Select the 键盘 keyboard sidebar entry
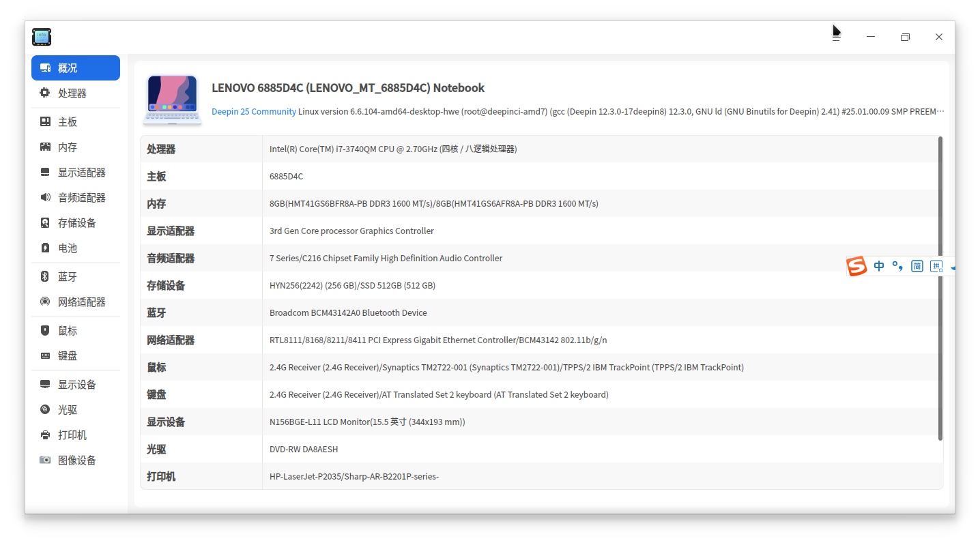 [76, 356]
